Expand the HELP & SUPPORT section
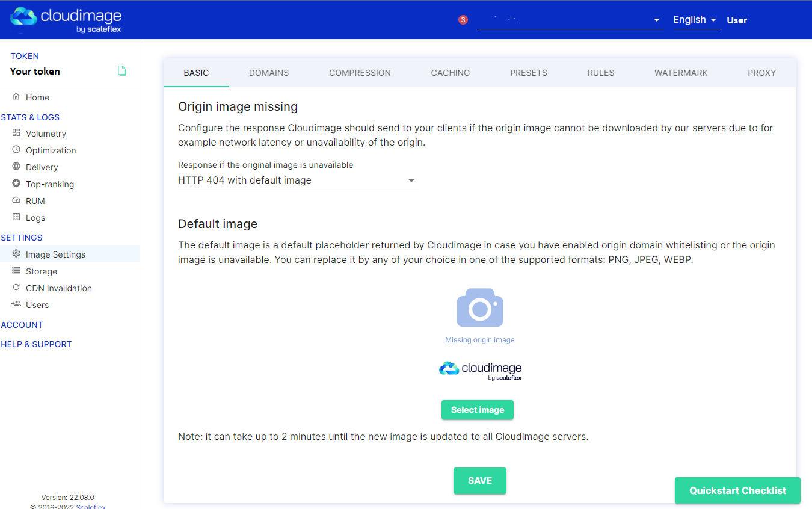This screenshot has height=509, width=812. click(x=36, y=344)
